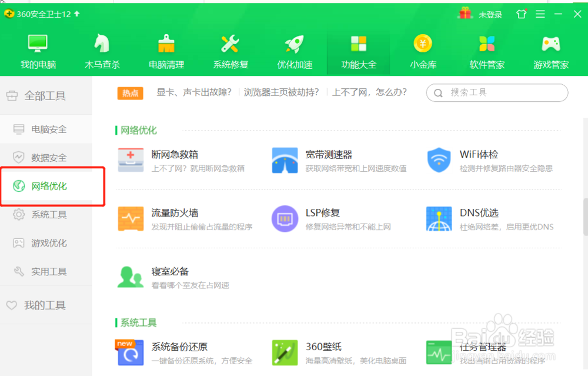Open 游戏管家 gamepad icon

[551, 44]
